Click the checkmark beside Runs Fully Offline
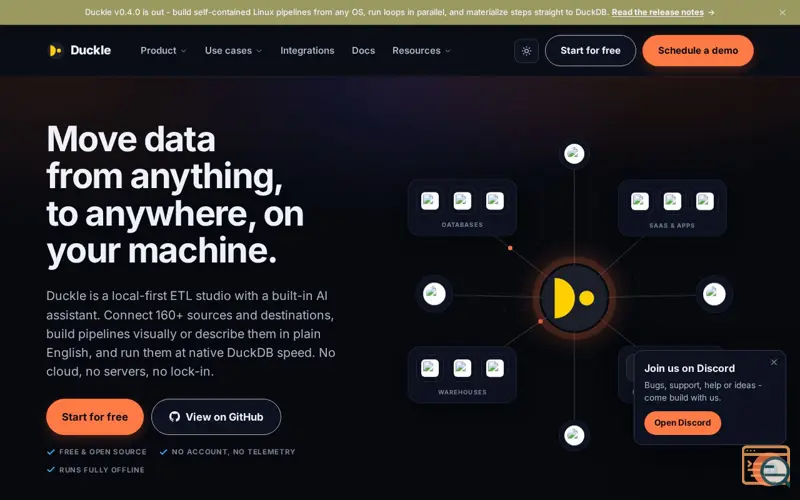 (x=51, y=469)
